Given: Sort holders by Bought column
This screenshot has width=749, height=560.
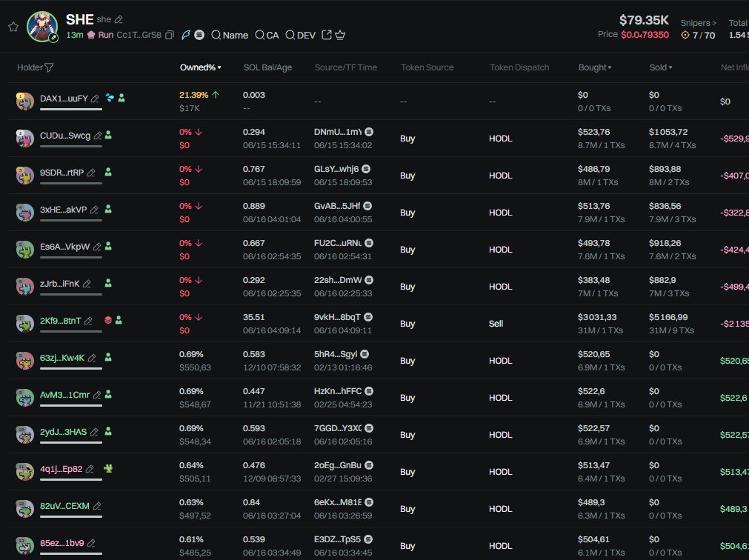Looking at the screenshot, I should point(595,67).
